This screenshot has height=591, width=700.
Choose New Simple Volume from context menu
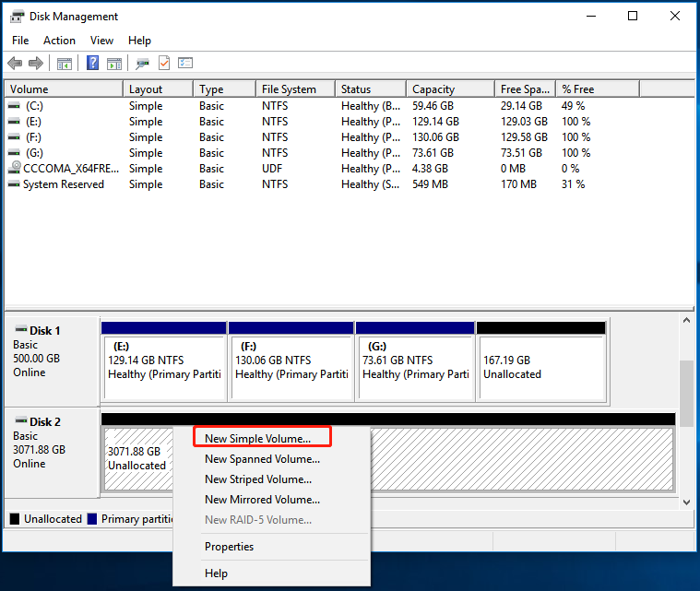pyautogui.click(x=257, y=439)
